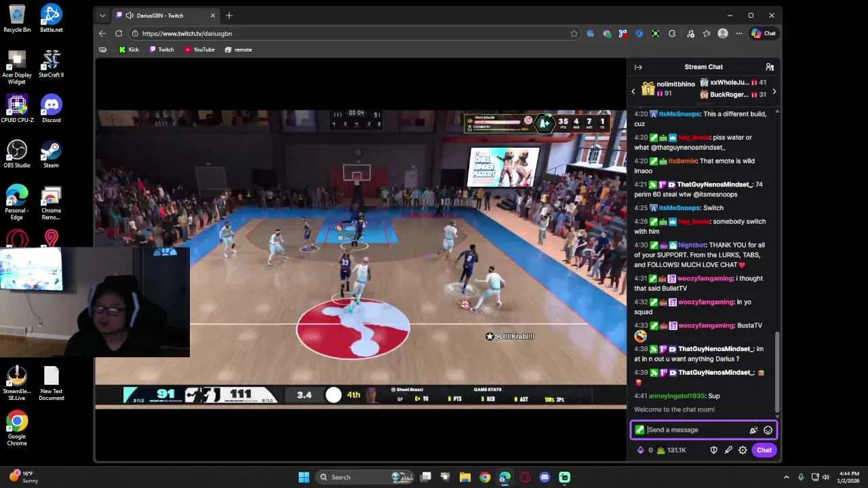
Task: Mute the DariusGBN tab audio
Action: pyautogui.click(x=129, y=15)
